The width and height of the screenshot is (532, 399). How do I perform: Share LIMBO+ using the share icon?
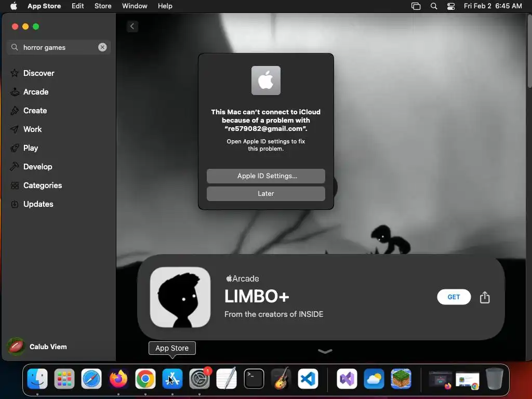pos(485,297)
